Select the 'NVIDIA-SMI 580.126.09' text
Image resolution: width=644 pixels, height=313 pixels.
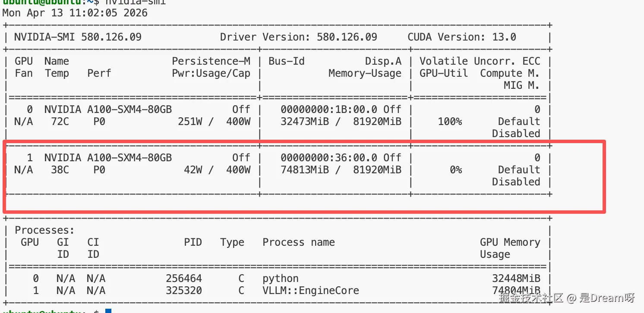[x=78, y=37]
